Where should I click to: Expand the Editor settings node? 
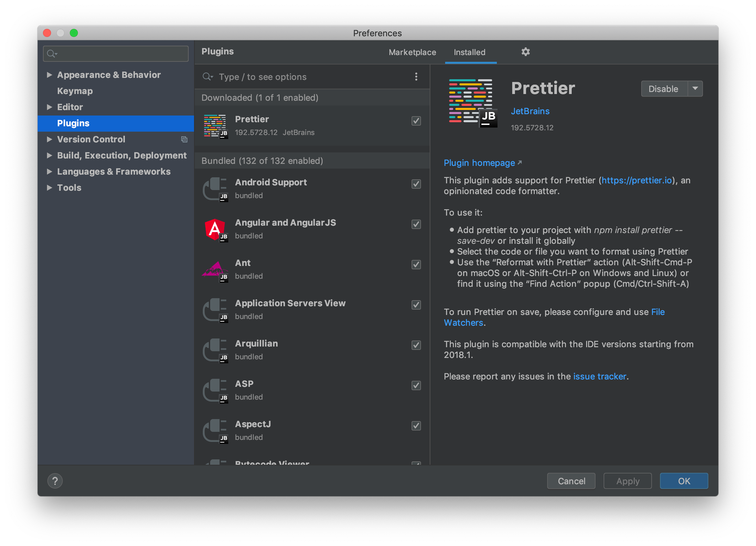(49, 107)
